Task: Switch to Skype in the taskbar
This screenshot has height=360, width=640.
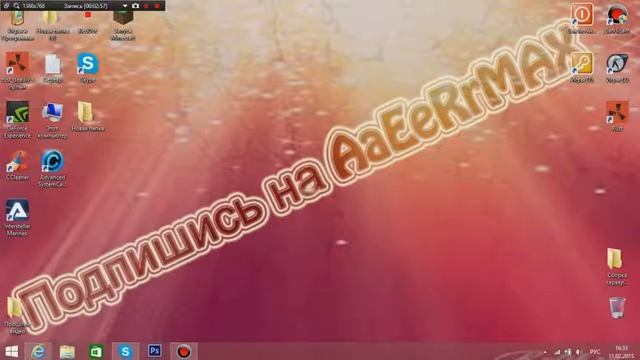Action: [125, 351]
